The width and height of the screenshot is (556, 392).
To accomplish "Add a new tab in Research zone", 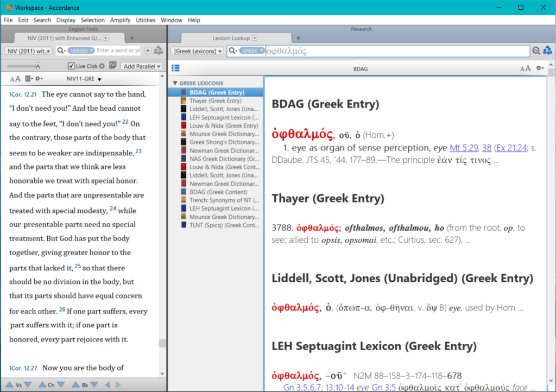I will coord(298,38).
